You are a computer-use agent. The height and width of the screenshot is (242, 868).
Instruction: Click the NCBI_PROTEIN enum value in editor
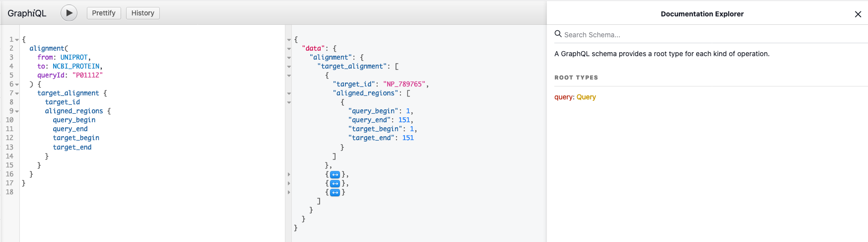[76, 66]
